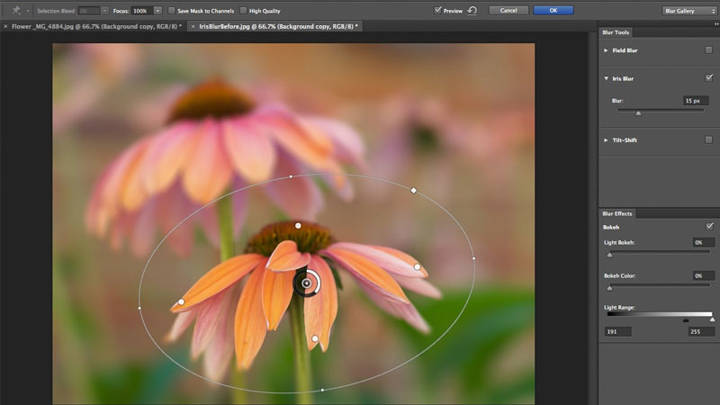The image size is (720, 405).
Task: Click the right feather handle on pink petal
Action: tap(417, 267)
